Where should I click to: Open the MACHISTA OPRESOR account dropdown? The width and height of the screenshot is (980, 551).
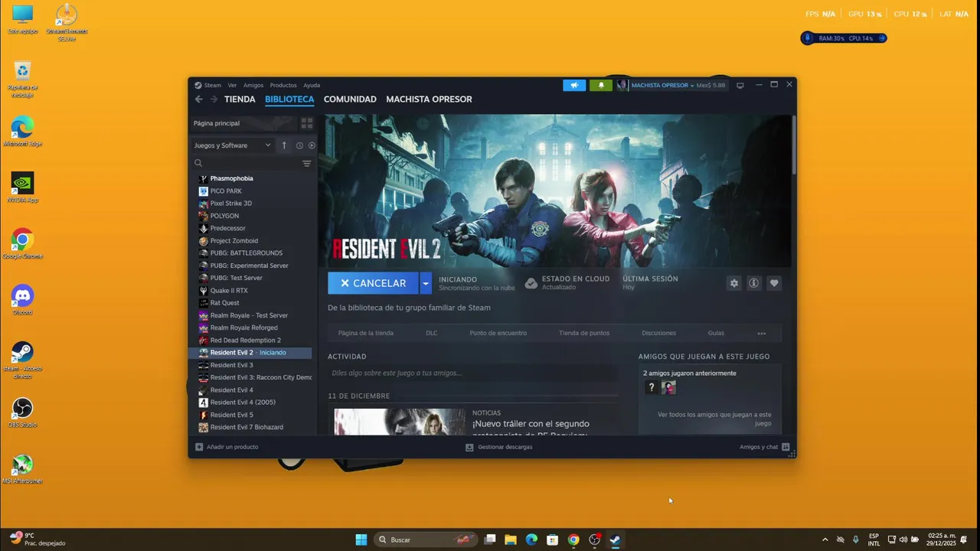pos(662,85)
